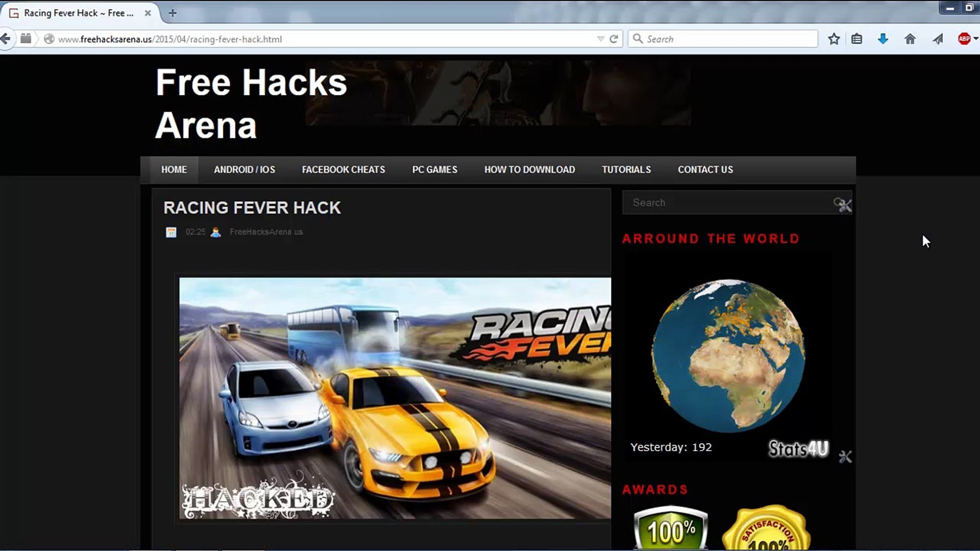Click the reload page icon

614,39
